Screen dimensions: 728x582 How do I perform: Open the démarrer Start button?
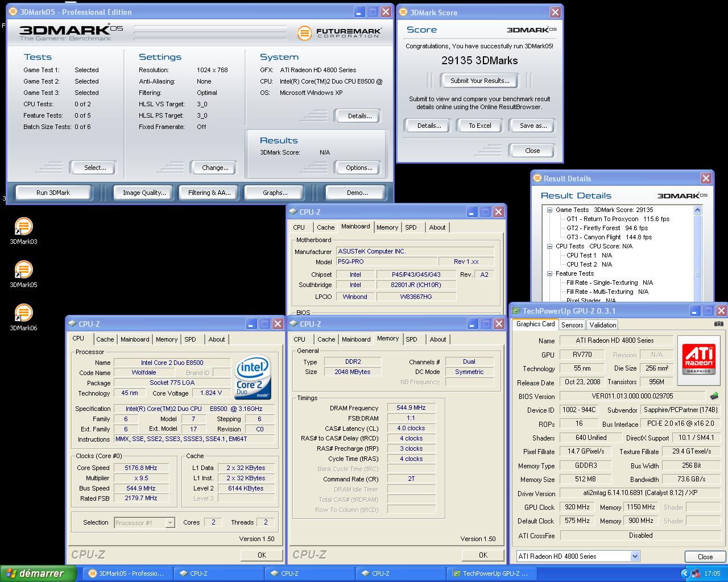(38, 573)
